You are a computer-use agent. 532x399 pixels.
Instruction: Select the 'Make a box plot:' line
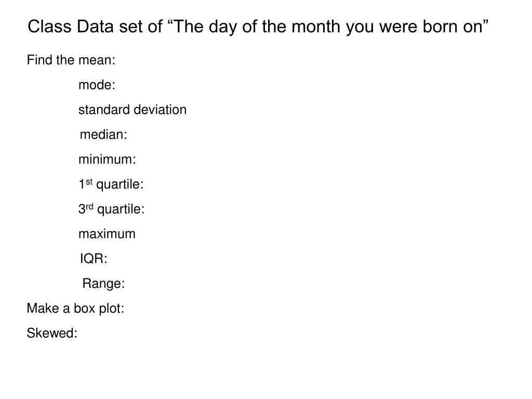76,309
